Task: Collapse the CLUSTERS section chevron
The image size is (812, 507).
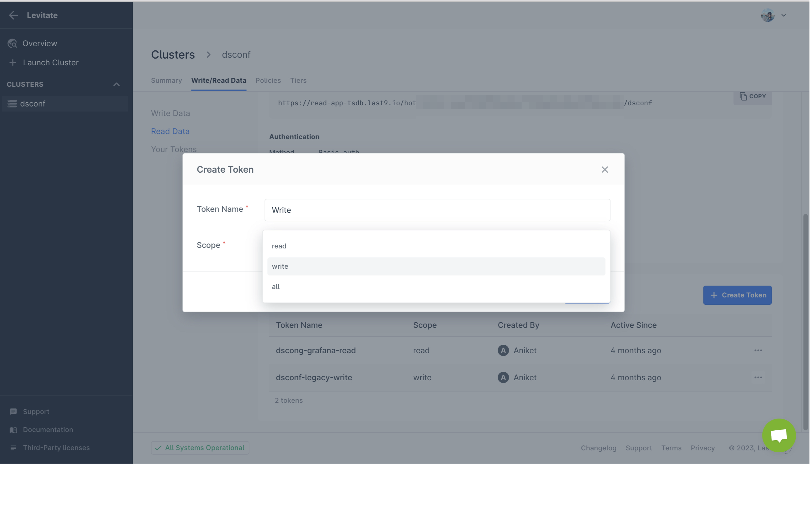Action: tap(116, 84)
